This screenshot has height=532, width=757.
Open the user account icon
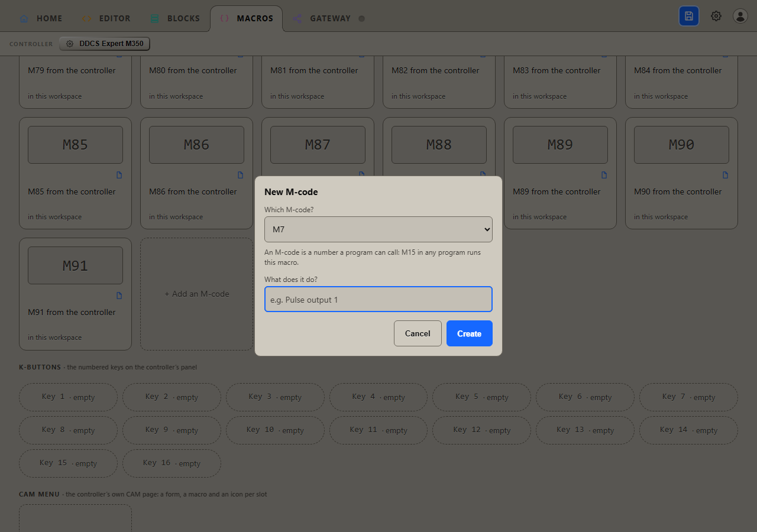(740, 16)
